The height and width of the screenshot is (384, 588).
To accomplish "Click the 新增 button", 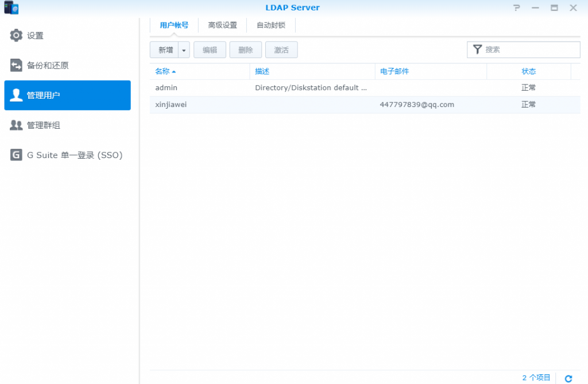I will tap(165, 50).
